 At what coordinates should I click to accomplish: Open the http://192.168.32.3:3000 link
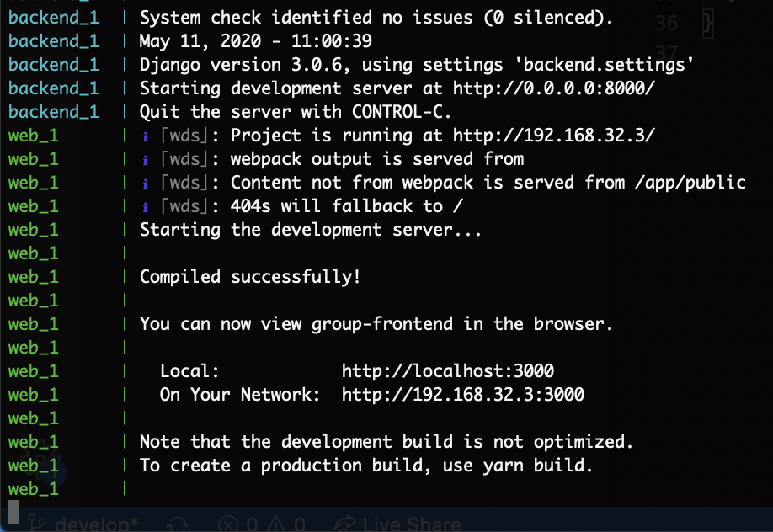(463, 395)
